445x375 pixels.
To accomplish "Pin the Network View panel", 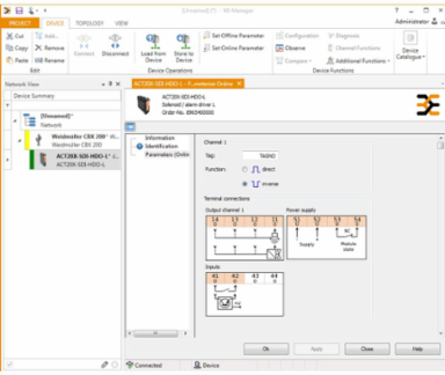I will [110, 84].
